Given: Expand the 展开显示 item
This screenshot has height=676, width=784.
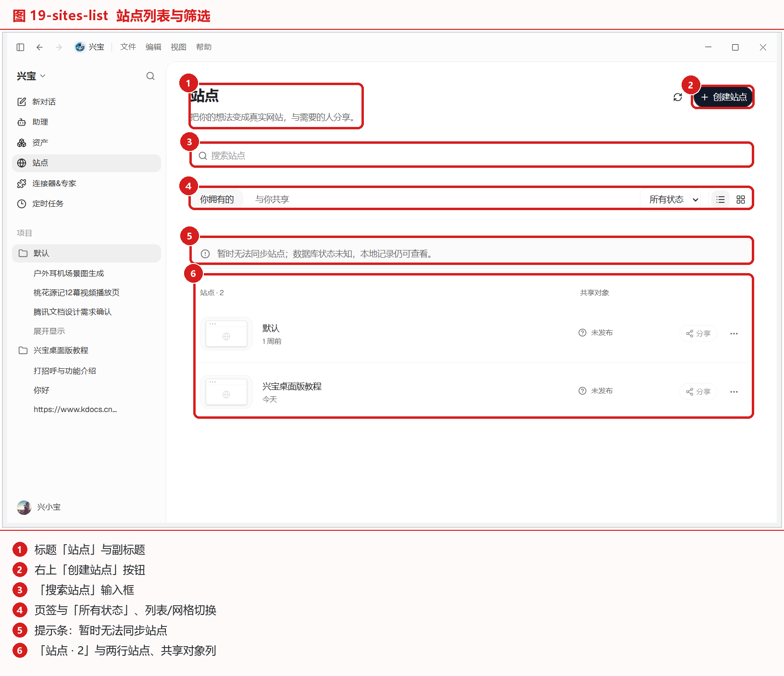Looking at the screenshot, I should coord(49,331).
